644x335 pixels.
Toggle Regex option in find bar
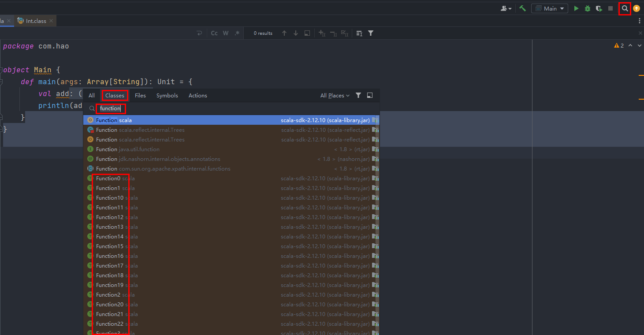237,33
